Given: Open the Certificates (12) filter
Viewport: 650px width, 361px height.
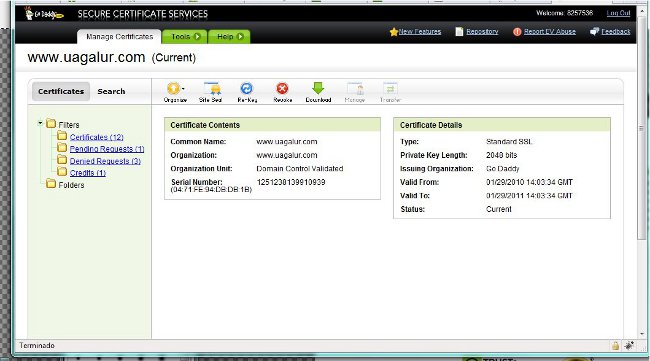Looking at the screenshot, I should tap(97, 137).
